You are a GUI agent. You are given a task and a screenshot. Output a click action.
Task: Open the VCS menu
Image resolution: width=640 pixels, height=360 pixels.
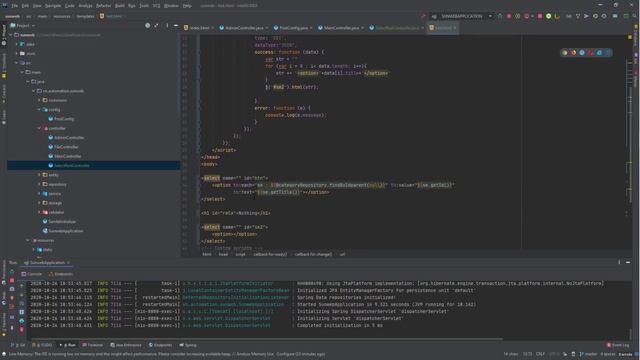(x=156, y=6)
